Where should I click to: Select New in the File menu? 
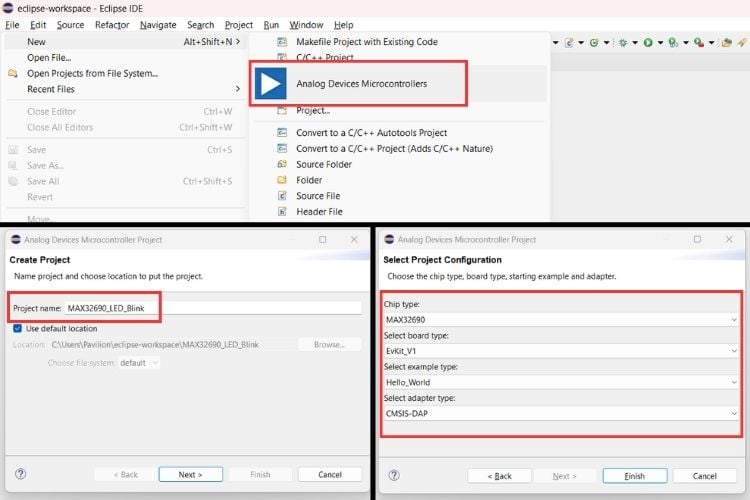point(125,42)
